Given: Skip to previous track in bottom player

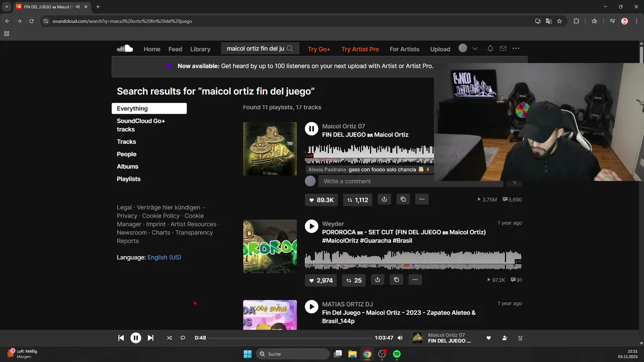Looking at the screenshot, I should pos(121,338).
